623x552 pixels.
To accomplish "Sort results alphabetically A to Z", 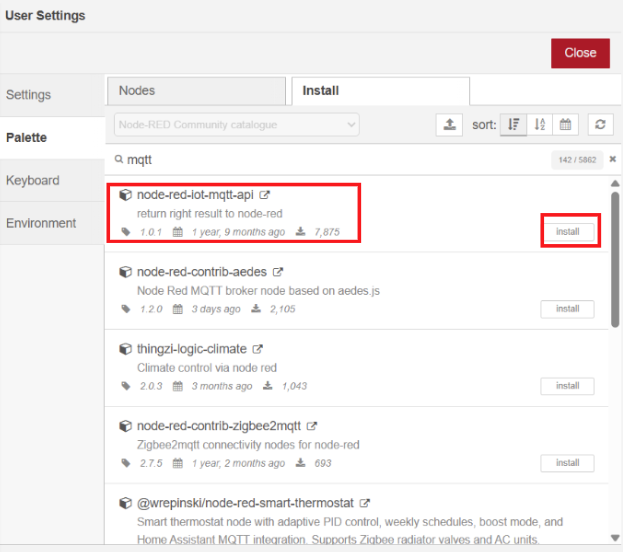I will pos(540,125).
